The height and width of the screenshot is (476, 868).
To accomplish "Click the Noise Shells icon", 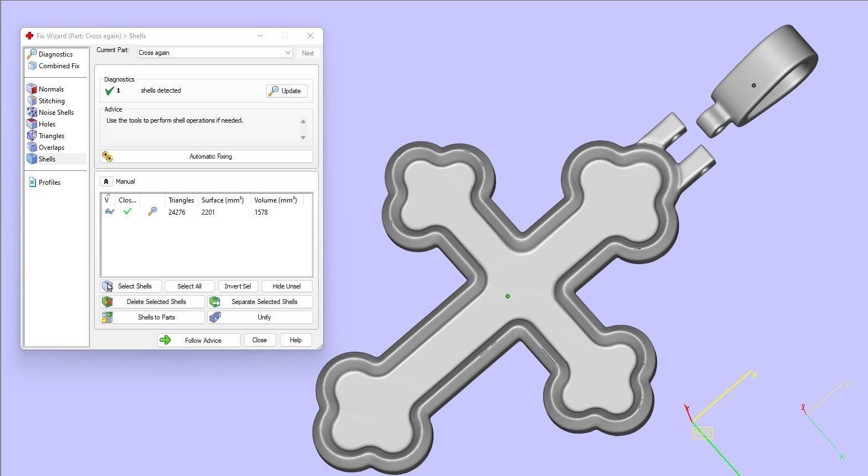I will (32, 112).
